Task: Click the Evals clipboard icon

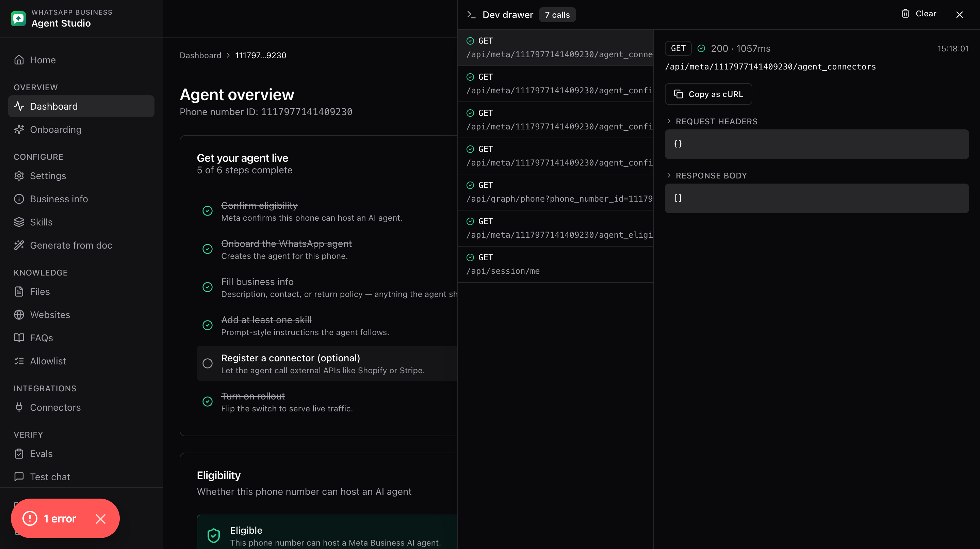Action: [x=19, y=454]
